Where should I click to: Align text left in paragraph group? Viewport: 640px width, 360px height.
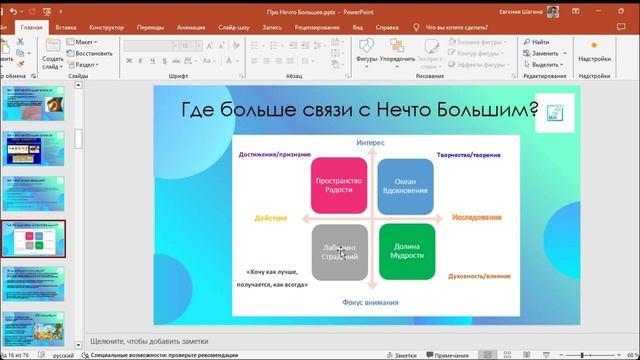(x=254, y=61)
